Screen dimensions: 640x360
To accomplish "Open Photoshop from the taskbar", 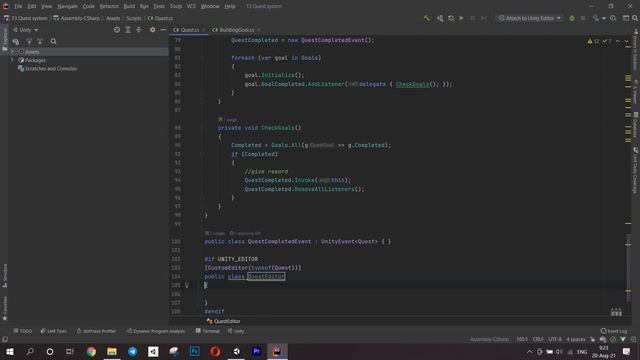I will click(x=195, y=351).
